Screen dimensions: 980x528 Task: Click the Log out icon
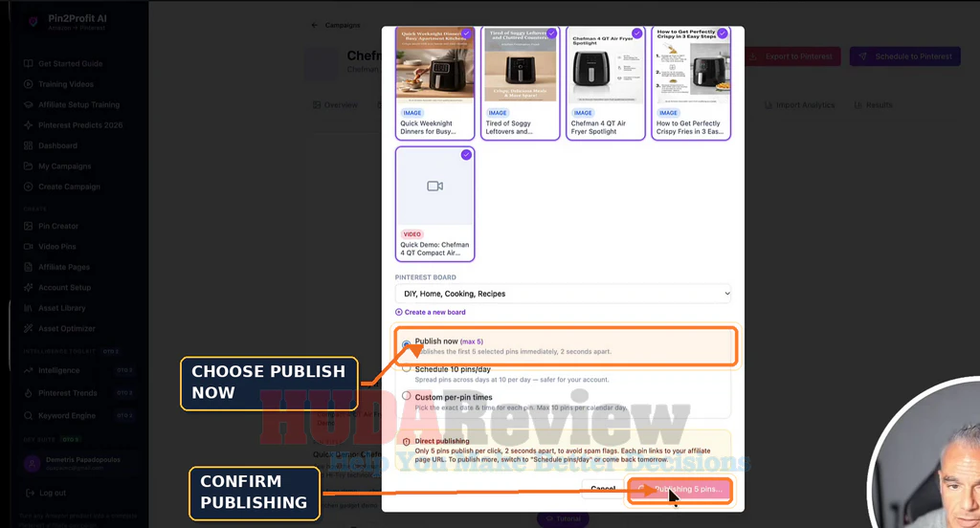pyautogui.click(x=30, y=493)
